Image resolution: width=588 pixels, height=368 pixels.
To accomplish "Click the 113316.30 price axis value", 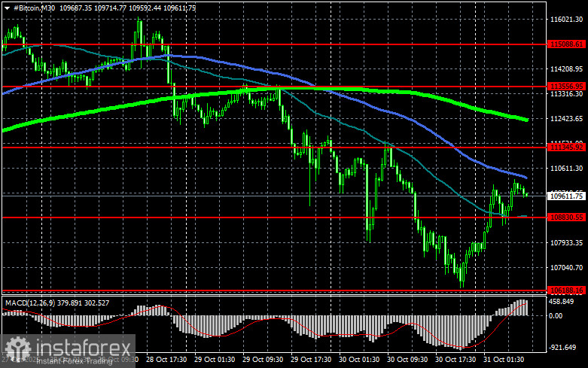I will click(x=567, y=93).
